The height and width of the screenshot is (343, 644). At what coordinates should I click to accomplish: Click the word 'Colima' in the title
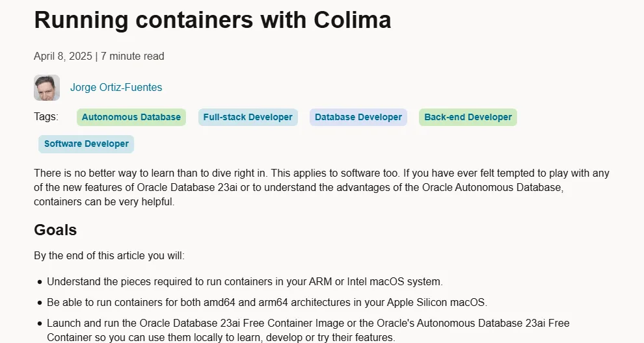[x=353, y=19]
